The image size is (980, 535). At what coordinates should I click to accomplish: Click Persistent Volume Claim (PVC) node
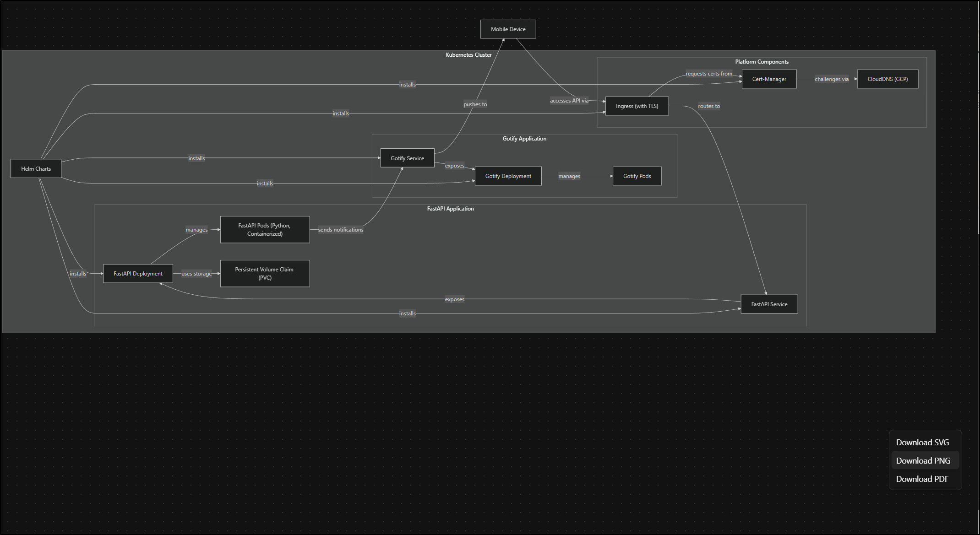coord(265,274)
